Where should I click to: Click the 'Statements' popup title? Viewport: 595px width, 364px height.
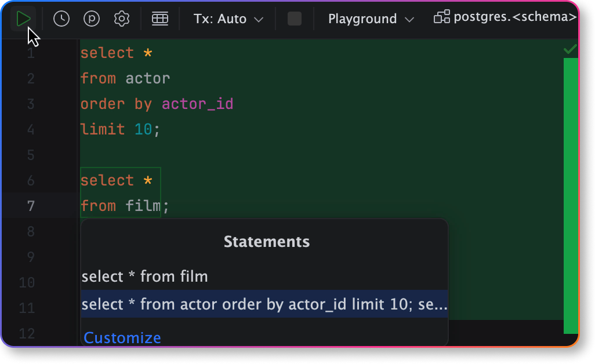tap(267, 242)
